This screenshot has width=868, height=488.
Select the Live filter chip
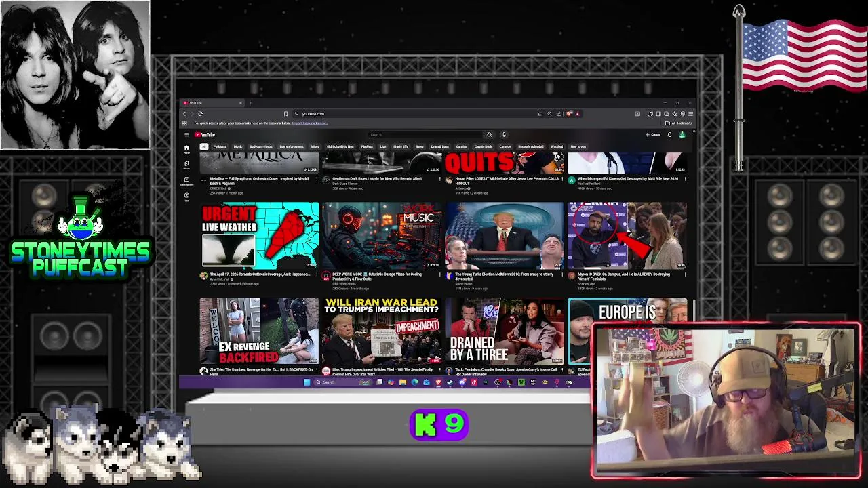(383, 146)
